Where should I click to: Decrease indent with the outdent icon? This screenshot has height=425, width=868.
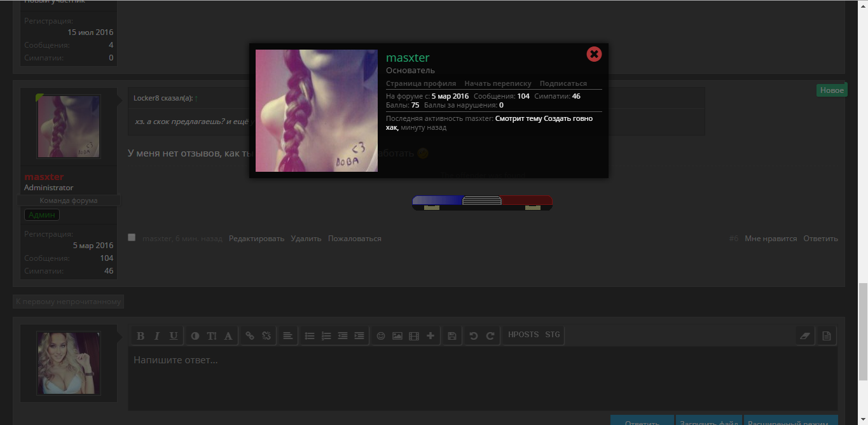343,336
